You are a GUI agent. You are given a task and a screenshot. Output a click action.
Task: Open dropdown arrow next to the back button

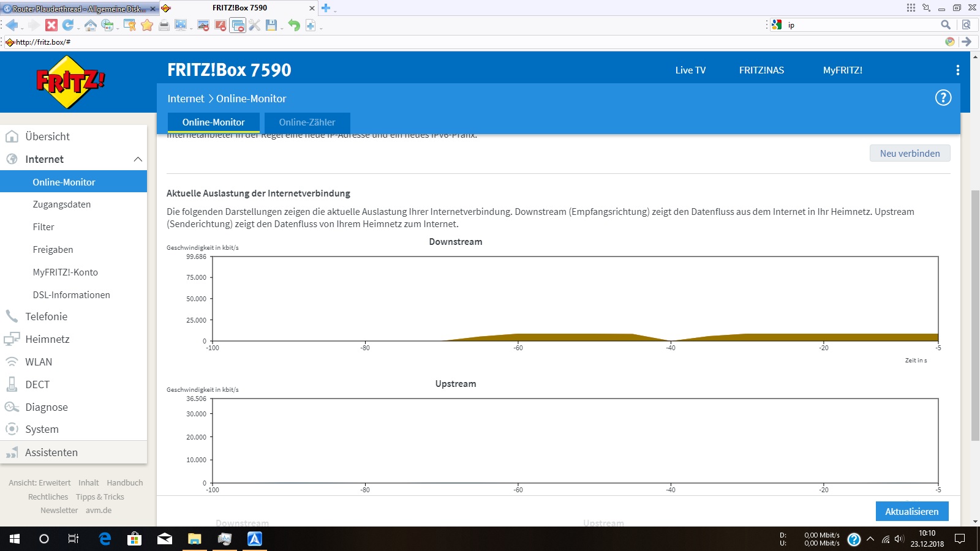pos(22,28)
